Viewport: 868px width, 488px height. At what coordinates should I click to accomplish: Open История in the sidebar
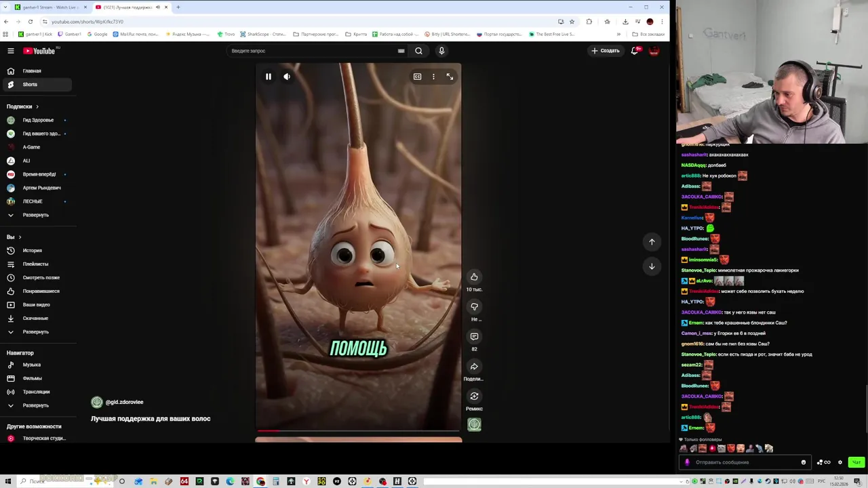[37, 251]
